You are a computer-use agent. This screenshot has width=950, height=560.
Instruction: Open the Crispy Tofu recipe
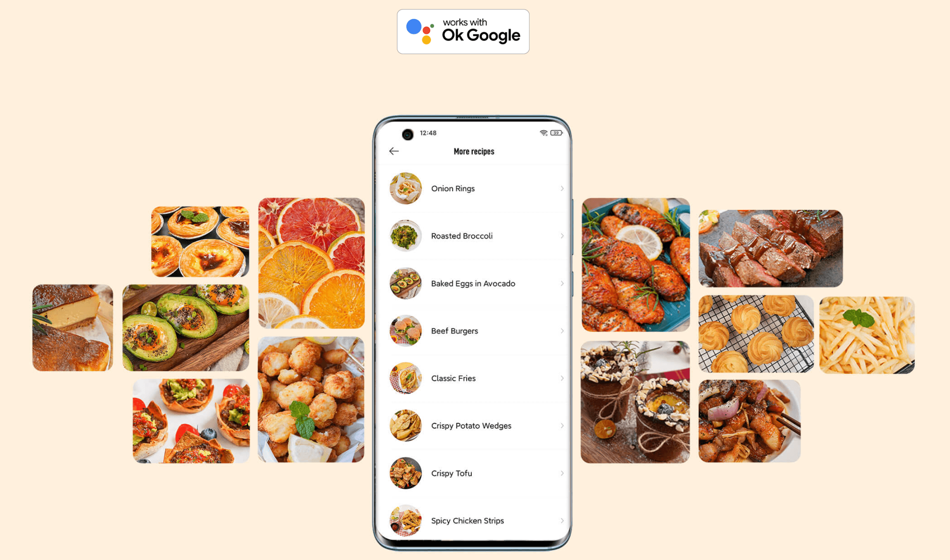pos(475,473)
